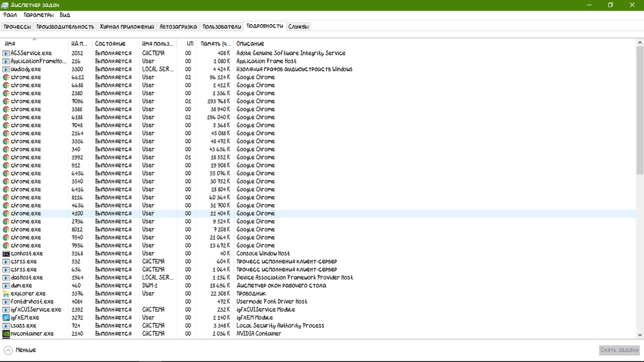Screen dimensions: 644x362
Task: Click Chrome icon in PID 2164 row
Action: (x=6, y=133)
